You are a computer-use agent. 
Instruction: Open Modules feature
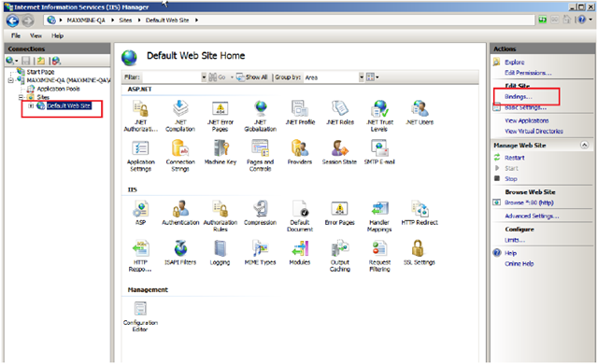pyautogui.click(x=300, y=252)
